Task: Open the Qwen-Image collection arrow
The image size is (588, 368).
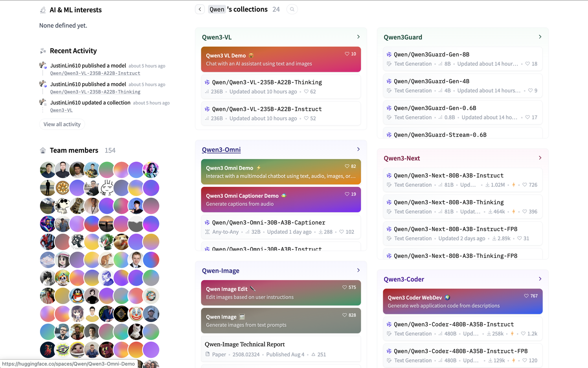Action: coord(358,270)
